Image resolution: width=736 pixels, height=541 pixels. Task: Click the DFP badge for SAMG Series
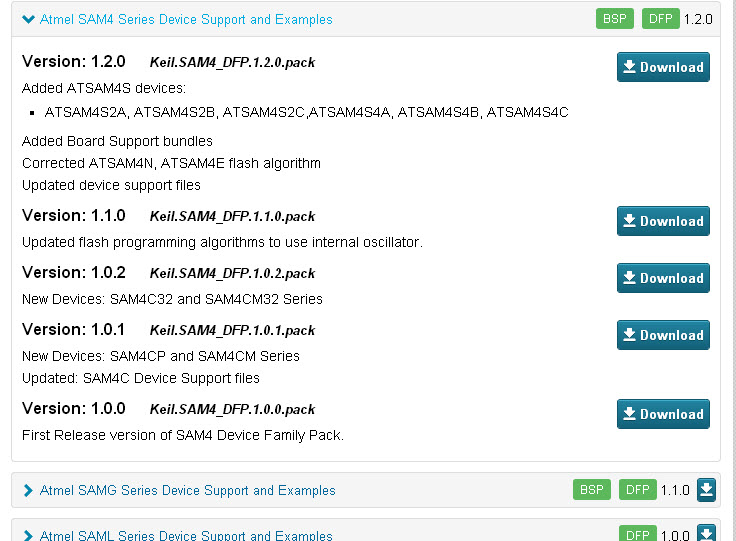[x=637, y=490]
